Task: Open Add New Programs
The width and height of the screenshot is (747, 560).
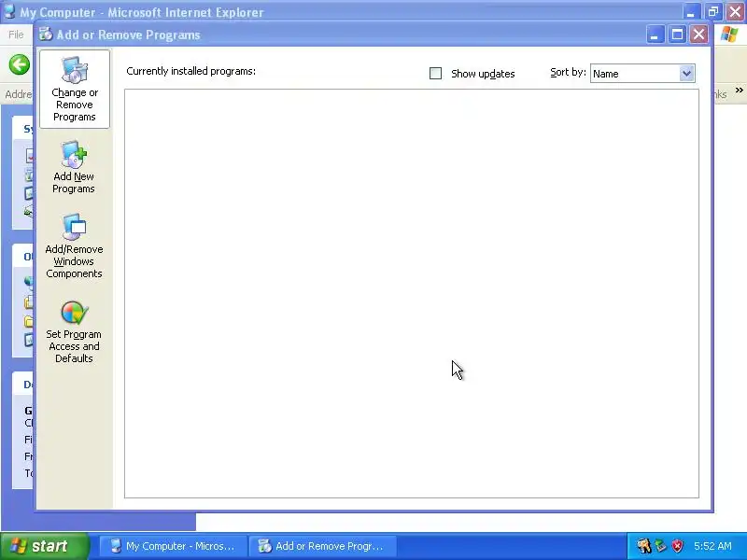Action: (x=74, y=168)
